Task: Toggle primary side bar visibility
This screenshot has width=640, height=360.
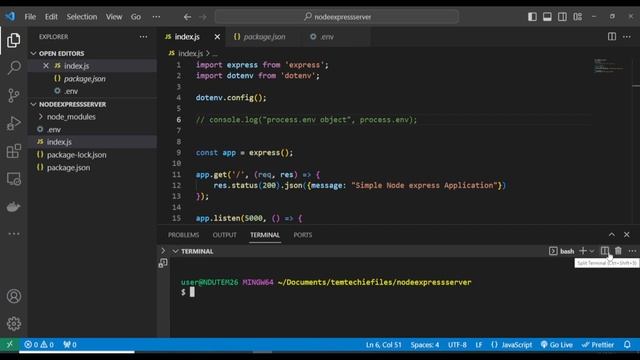Action: (x=532, y=17)
